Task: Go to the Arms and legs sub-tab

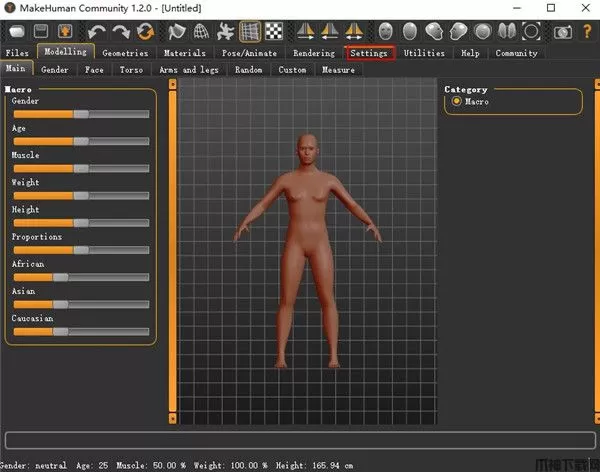Action: click(x=188, y=70)
